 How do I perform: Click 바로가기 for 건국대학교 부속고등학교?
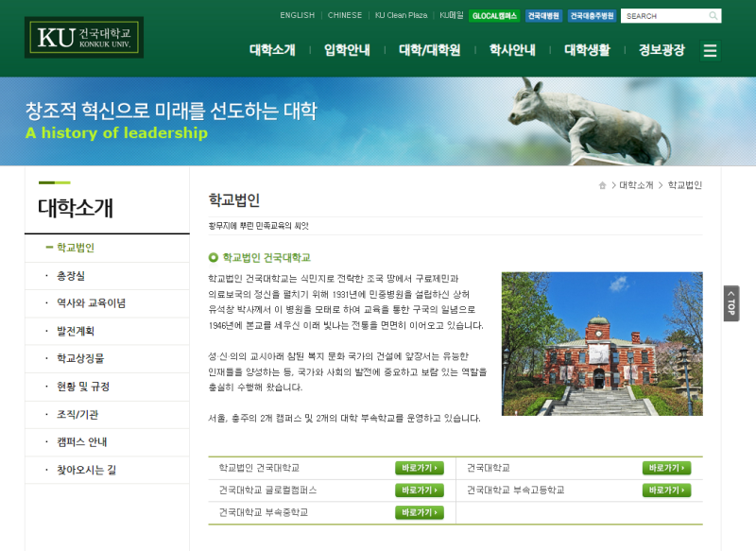pos(666,491)
